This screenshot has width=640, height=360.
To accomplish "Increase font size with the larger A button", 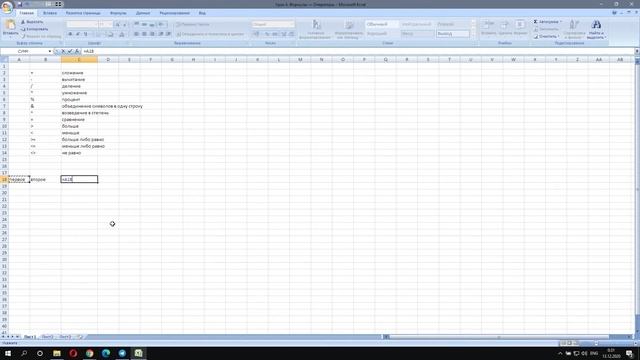I will tap(118, 24).
